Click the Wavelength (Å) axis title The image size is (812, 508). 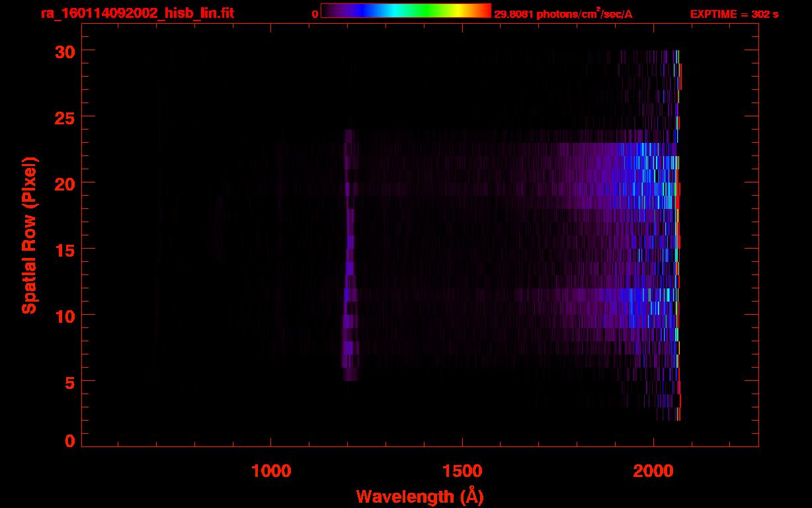tap(420, 496)
